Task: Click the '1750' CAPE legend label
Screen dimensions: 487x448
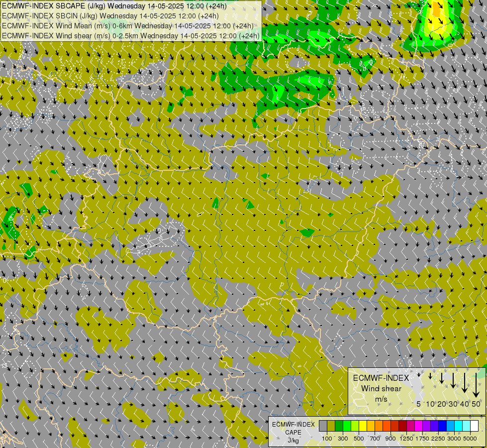Action: [x=422, y=439]
